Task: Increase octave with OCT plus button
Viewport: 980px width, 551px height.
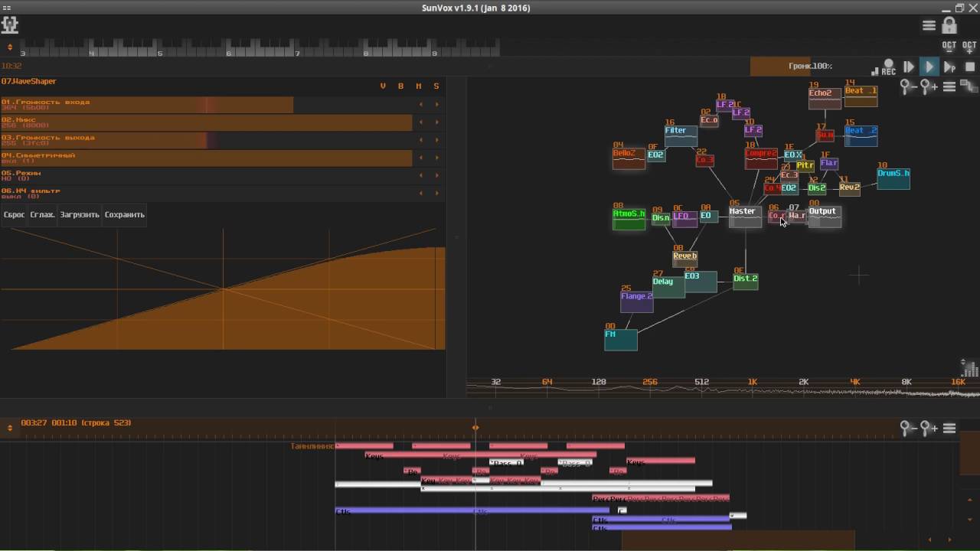Action: (969, 47)
